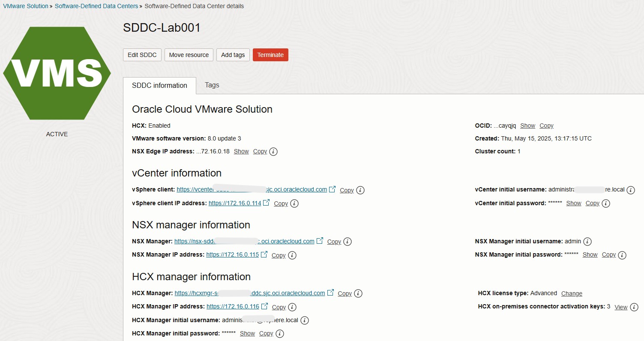644x341 pixels.
Task: Show the full OCID
Action: pyautogui.click(x=527, y=126)
